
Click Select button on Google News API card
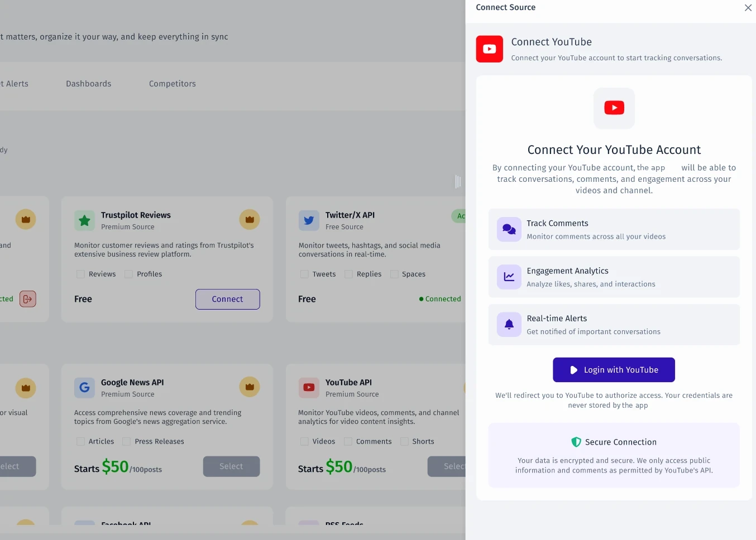pyautogui.click(x=231, y=466)
